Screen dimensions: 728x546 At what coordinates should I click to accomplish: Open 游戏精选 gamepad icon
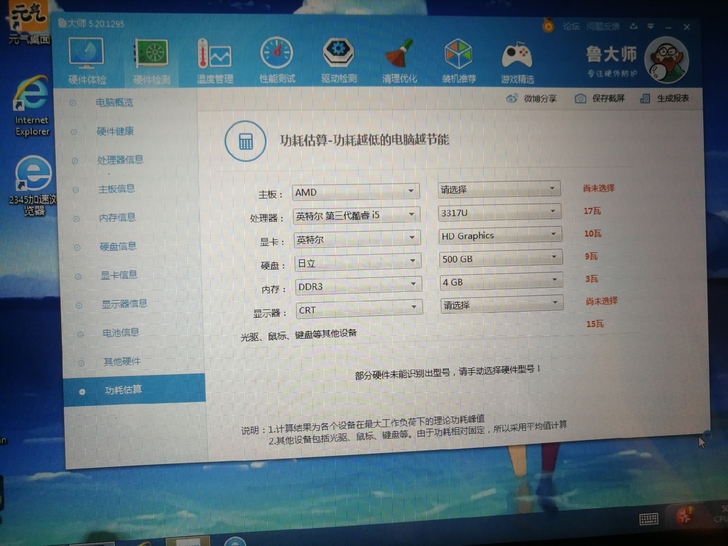pos(517,63)
